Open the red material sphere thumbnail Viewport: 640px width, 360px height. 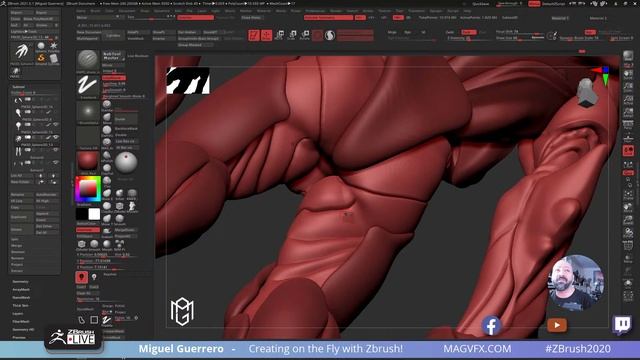(x=87, y=162)
